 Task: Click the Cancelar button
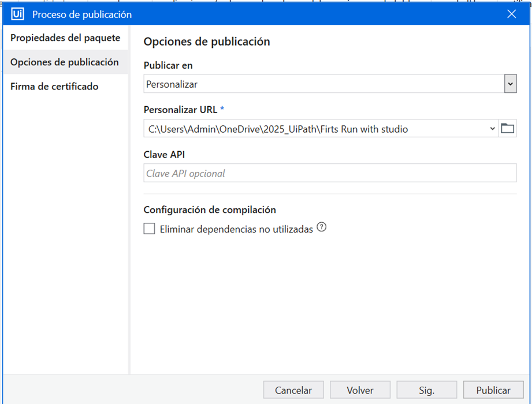pos(293,390)
